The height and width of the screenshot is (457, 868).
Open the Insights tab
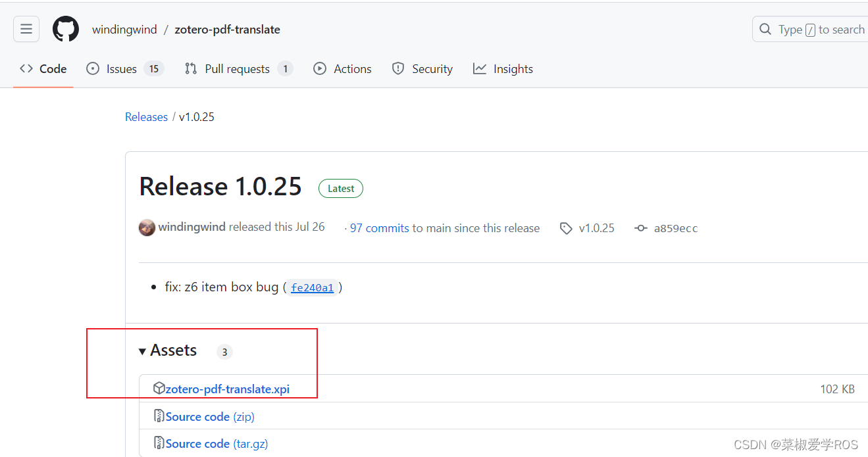(503, 69)
